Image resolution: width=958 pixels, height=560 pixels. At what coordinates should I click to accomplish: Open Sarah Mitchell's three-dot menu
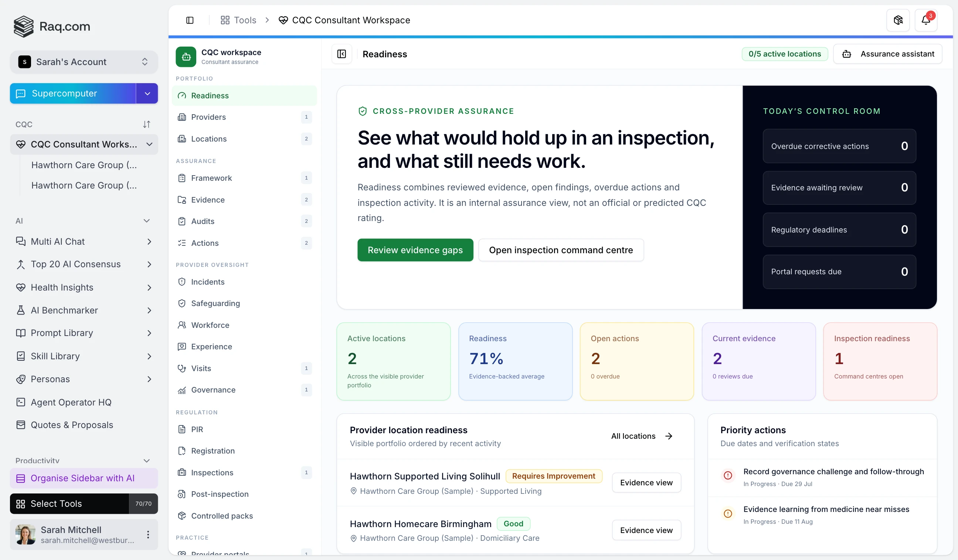148,534
